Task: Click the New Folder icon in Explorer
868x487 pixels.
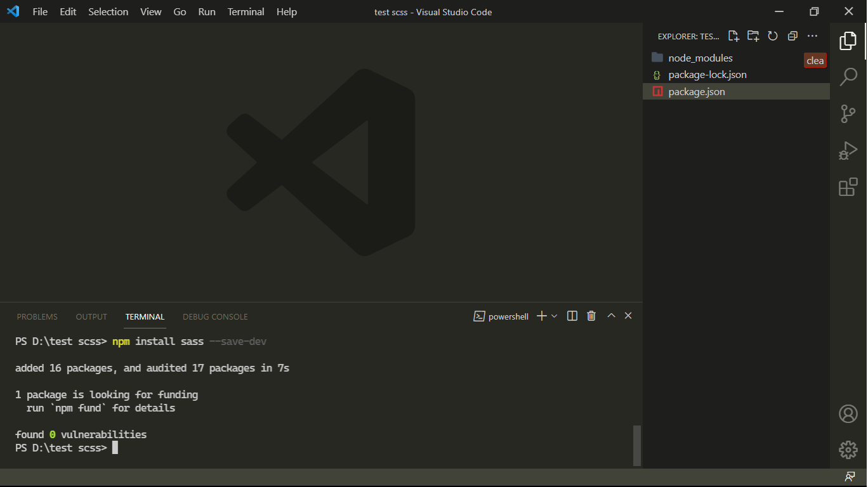Action: 753,36
